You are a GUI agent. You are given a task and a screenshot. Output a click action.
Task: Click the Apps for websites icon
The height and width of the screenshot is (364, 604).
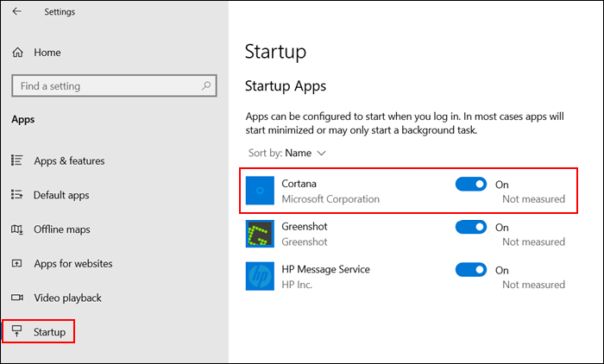coord(17,263)
